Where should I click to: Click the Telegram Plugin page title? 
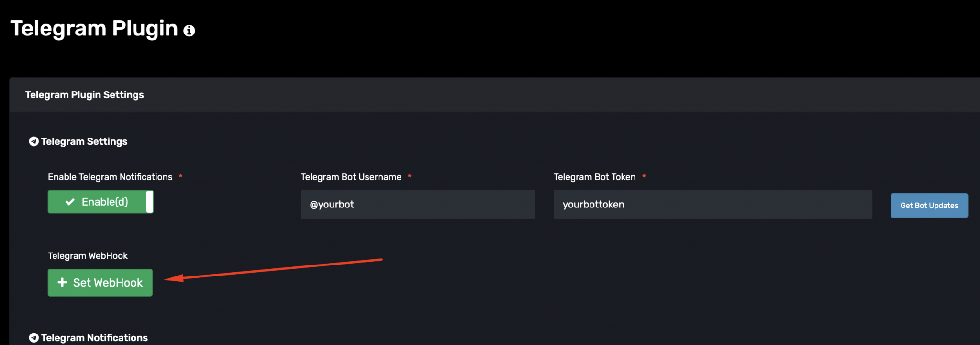coord(94,29)
